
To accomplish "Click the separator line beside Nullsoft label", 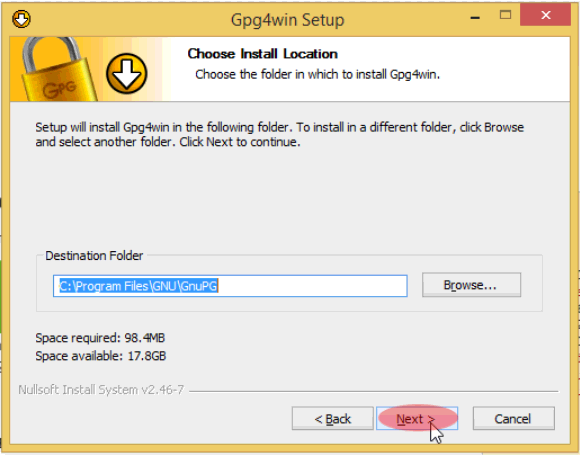I will (374, 391).
